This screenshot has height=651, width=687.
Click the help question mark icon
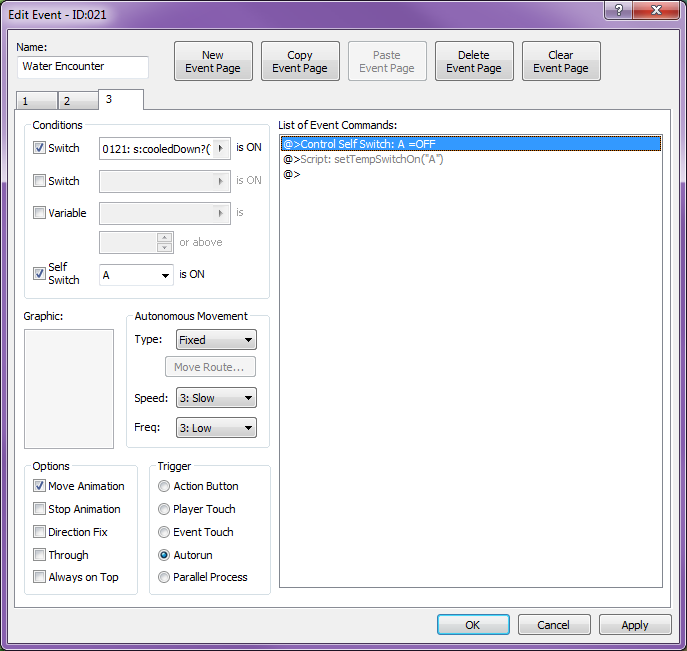pyautogui.click(x=619, y=10)
